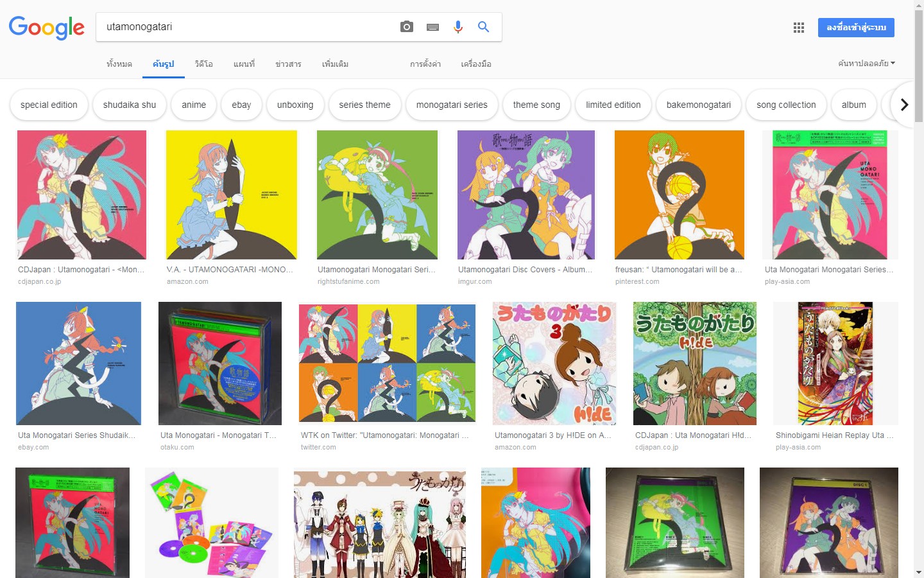Open การตั้งค่า settings menu
This screenshot has width=924, height=578.
pyautogui.click(x=425, y=64)
